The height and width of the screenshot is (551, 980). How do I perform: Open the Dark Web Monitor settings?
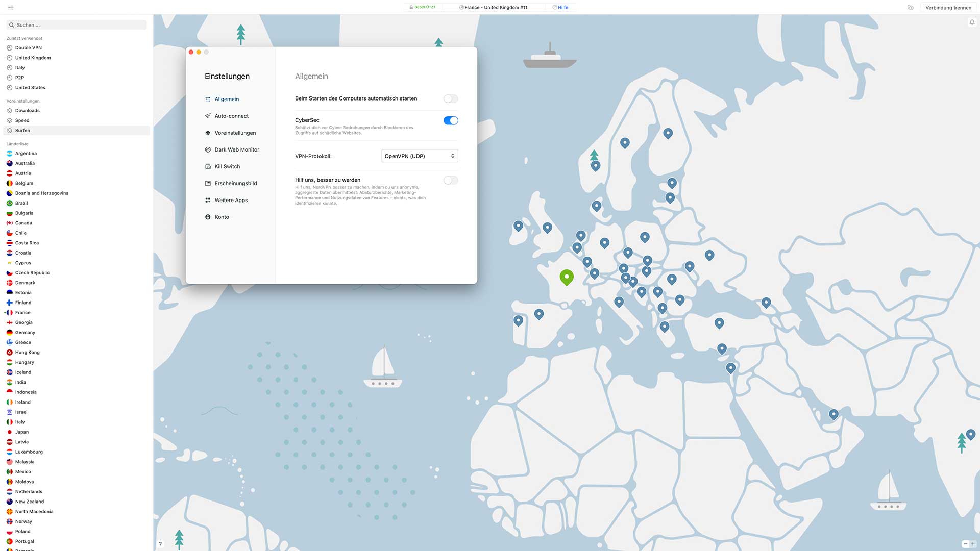(232, 149)
